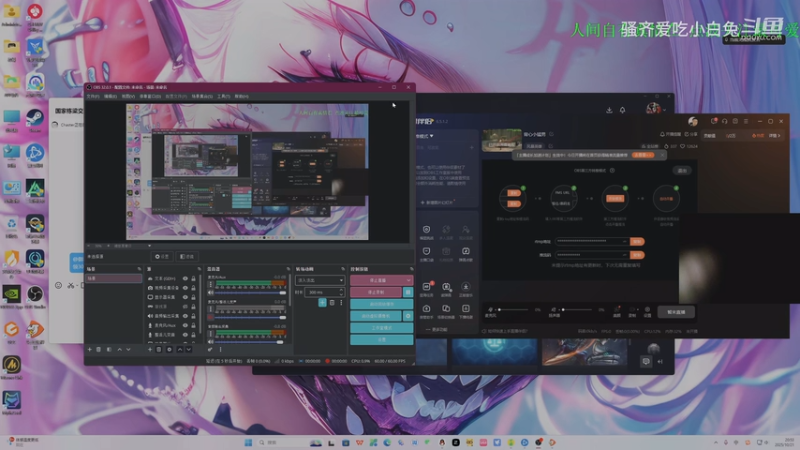
Task: Expand 更多功能 in companion sidebar
Action: [x=437, y=330]
